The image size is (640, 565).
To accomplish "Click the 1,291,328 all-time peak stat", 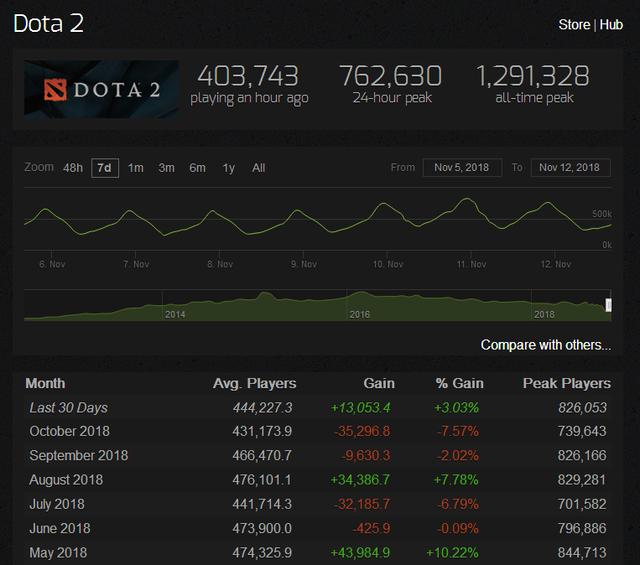I will click(533, 85).
